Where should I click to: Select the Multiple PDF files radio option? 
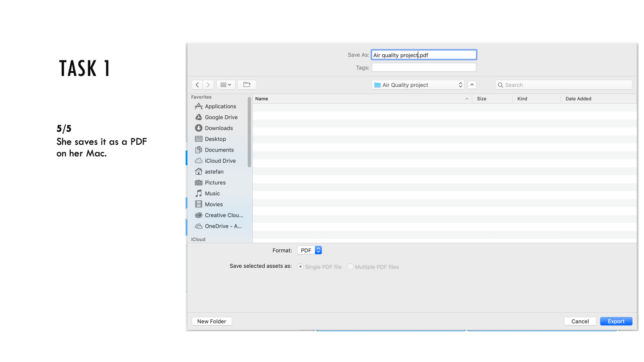click(373, 267)
